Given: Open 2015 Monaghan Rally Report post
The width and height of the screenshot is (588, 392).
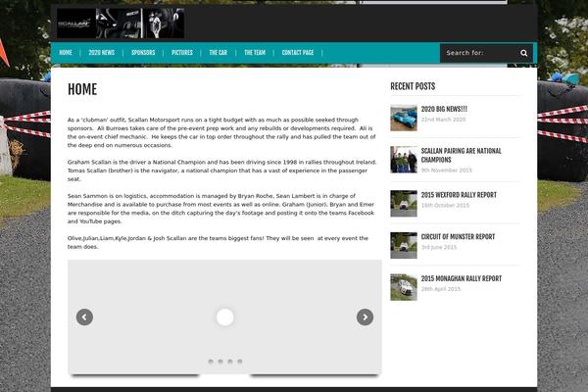Looking at the screenshot, I should [462, 278].
